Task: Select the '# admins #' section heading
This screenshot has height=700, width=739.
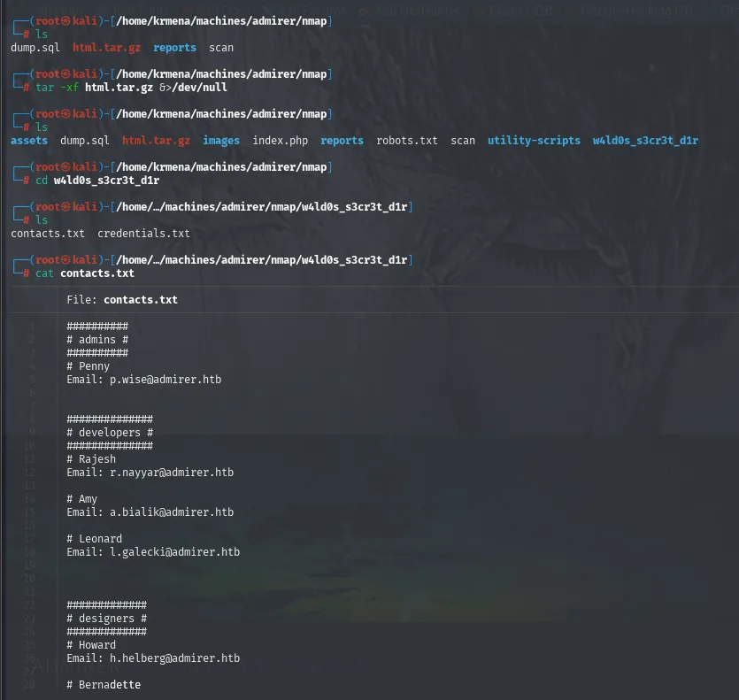Action: 97,340
